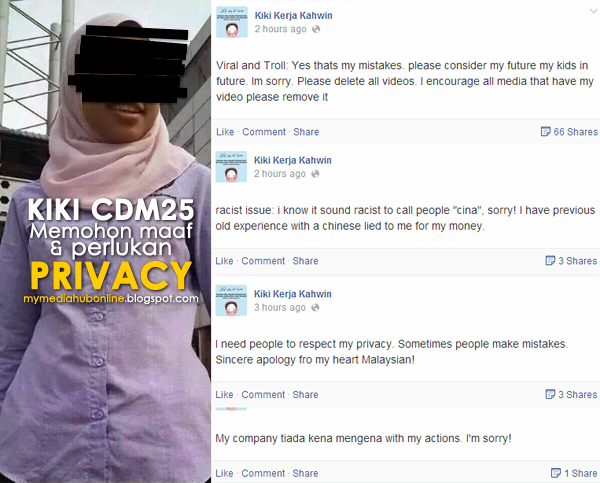Click the '3 hours ago' timestamp
Image resolution: width=600 pixels, height=483 pixels.
click(x=280, y=308)
